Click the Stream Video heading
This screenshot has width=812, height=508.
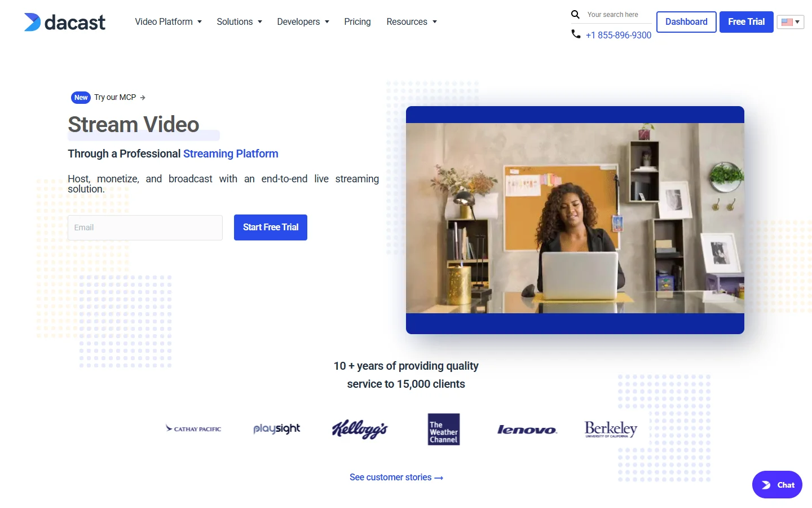click(134, 125)
